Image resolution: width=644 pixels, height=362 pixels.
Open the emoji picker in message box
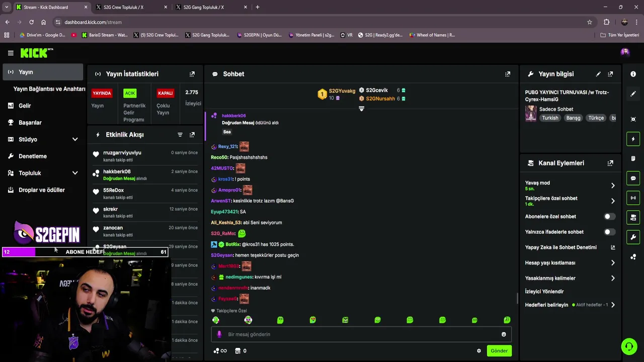point(504,334)
